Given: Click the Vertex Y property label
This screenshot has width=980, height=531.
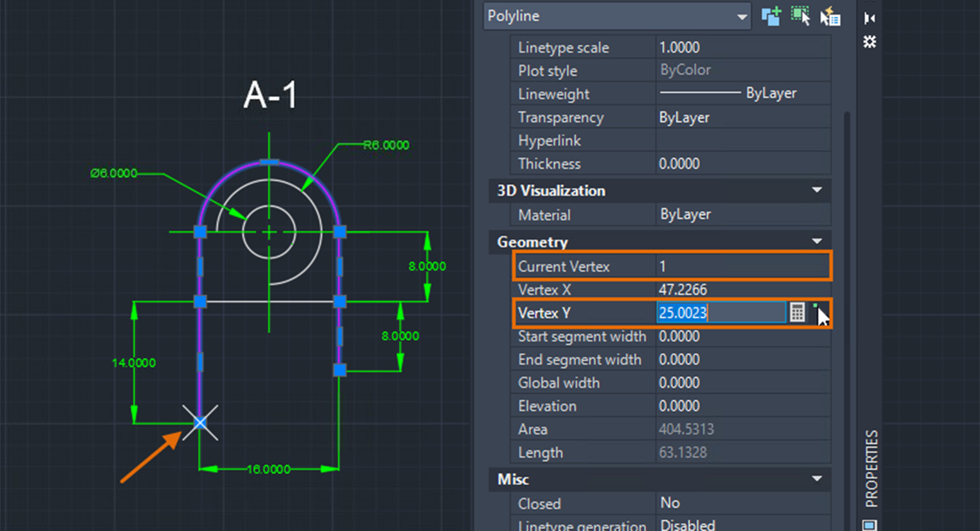Looking at the screenshot, I should coord(544,313).
